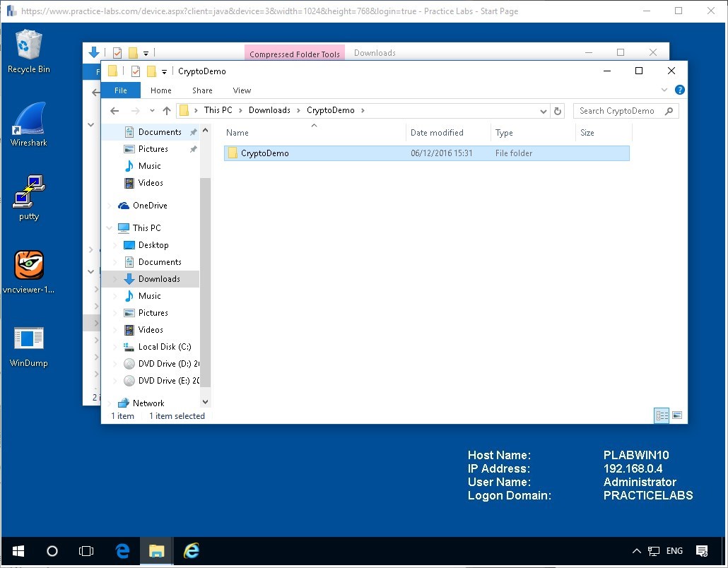Open Microsoft Edge from the taskbar
728x568 pixels.
pos(122,551)
